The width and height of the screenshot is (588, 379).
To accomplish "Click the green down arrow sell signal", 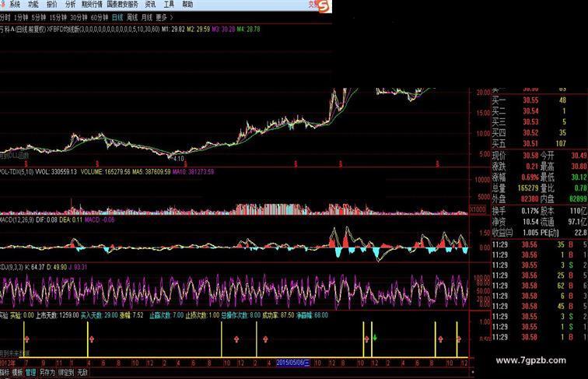I will coord(375,337).
